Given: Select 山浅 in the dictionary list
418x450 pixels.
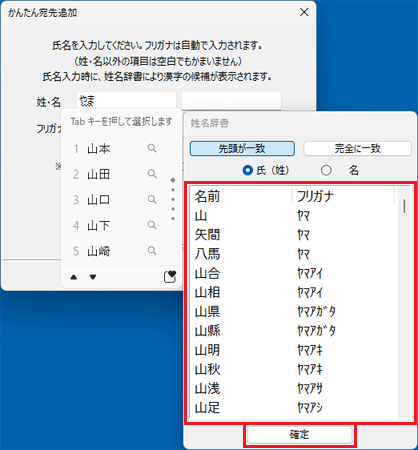Looking at the screenshot, I should coord(294,389).
